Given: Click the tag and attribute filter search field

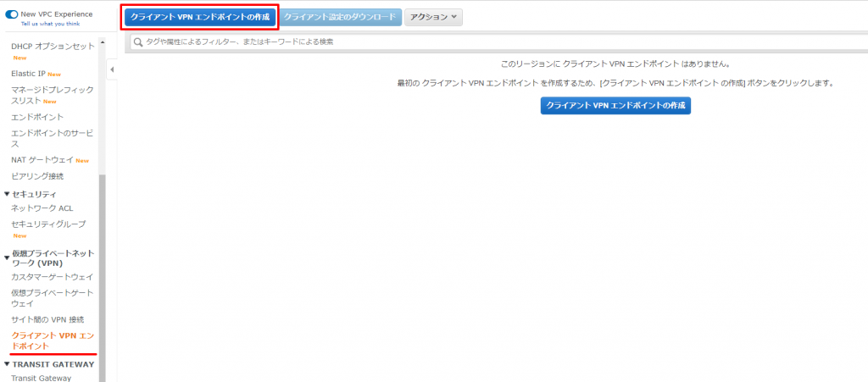Looking at the screenshot, I should 498,42.
